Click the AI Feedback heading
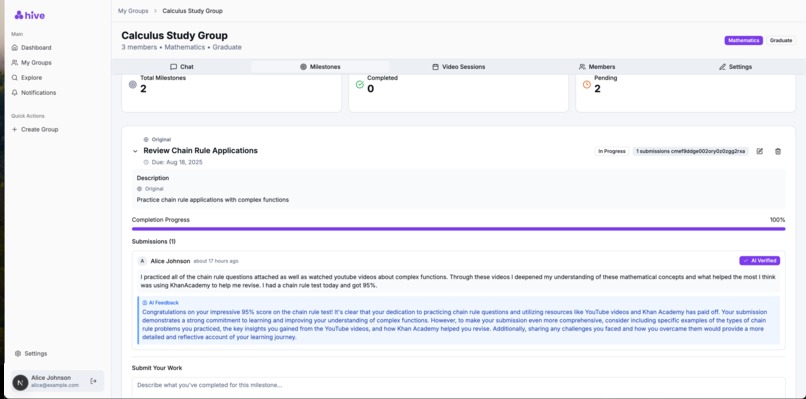Image resolution: width=806 pixels, height=399 pixels. [163, 303]
